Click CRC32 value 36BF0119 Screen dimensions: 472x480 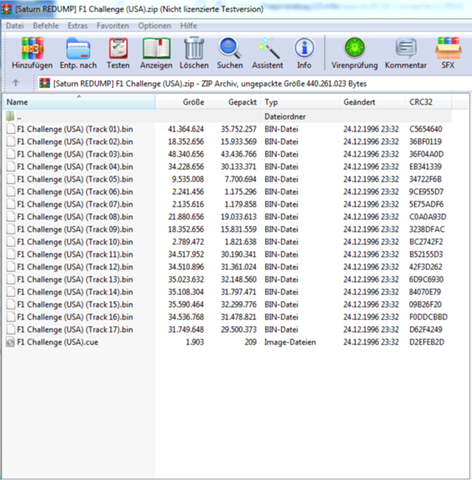click(x=425, y=142)
